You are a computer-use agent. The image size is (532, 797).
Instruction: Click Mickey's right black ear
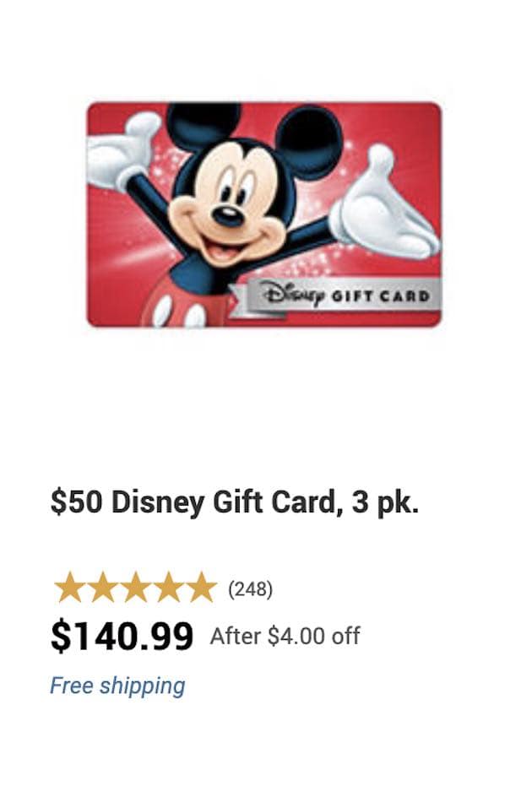tap(309, 143)
